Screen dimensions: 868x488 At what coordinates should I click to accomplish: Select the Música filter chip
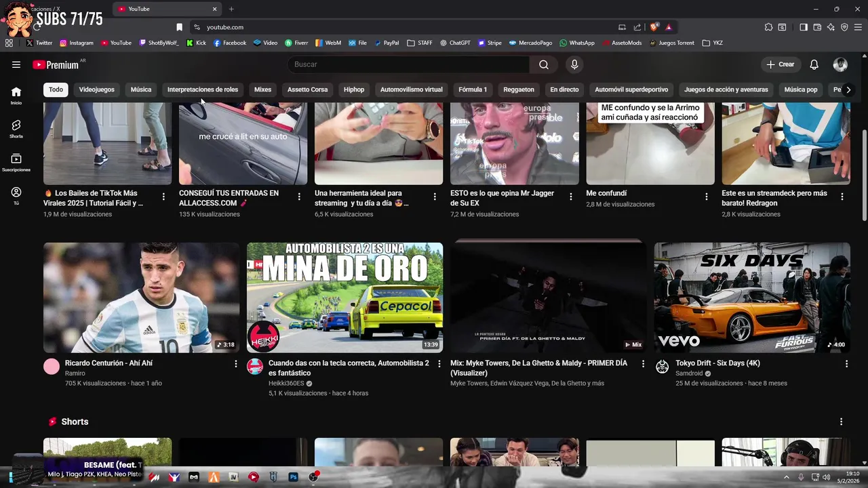click(x=141, y=89)
